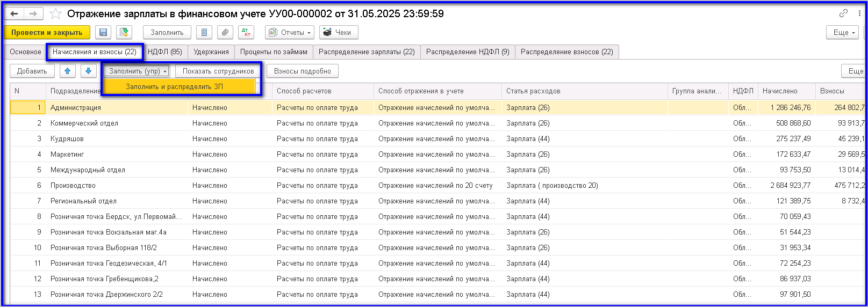
Task: Move row up with blue arrow
Action: 67,71
